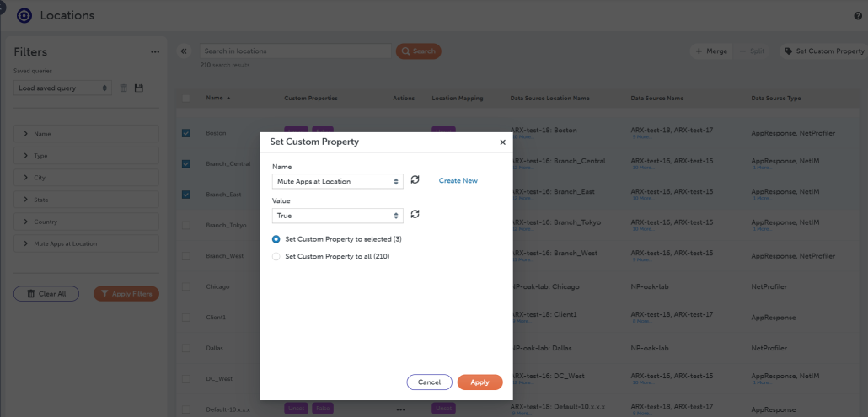The height and width of the screenshot is (417, 868).
Task: Select Set Custom Property to selected (3)
Action: (276, 239)
